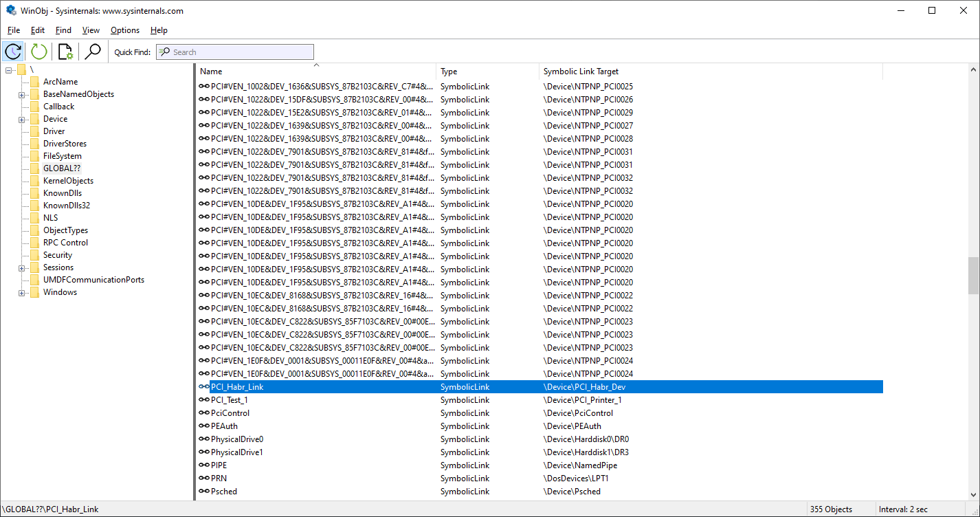Click the link icon beside PEAuth

(204, 426)
